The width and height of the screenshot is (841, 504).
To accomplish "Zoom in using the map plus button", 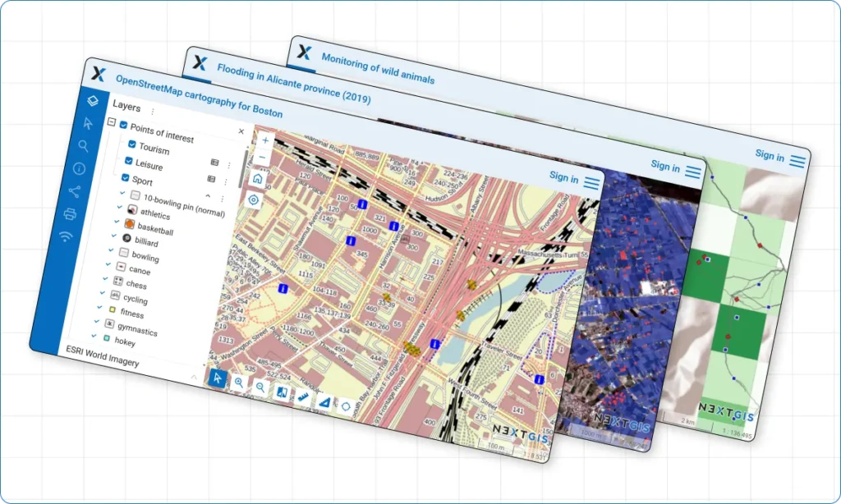I will pyautogui.click(x=264, y=140).
